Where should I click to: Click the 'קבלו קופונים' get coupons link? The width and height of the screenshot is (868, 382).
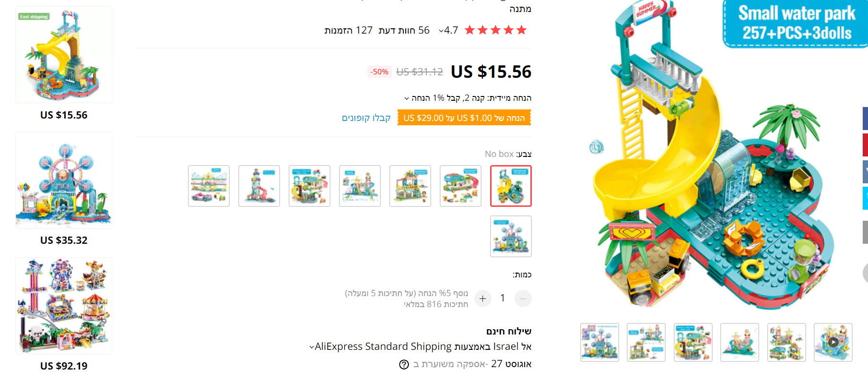point(366,118)
